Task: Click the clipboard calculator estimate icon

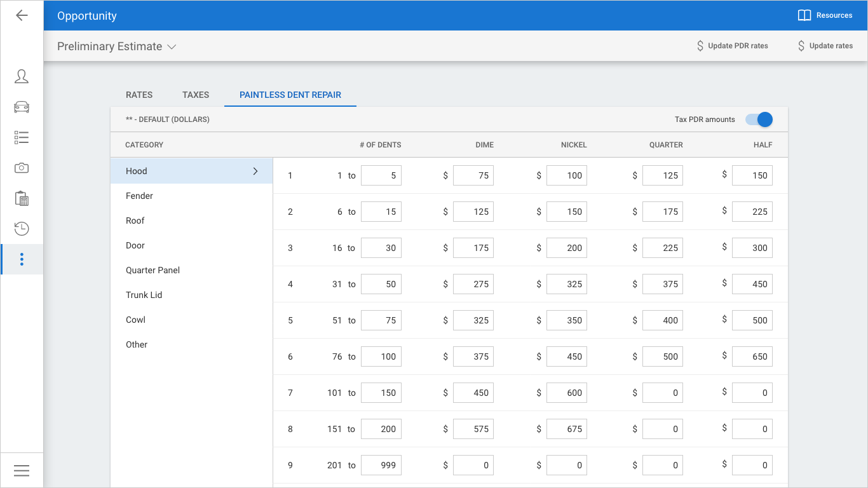Action: point(22,198)
